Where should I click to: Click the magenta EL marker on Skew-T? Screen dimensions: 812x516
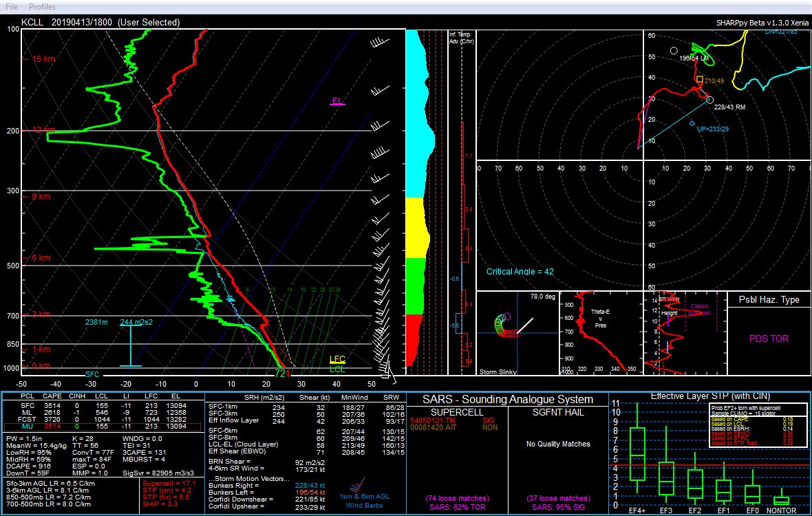coord(337,102)
